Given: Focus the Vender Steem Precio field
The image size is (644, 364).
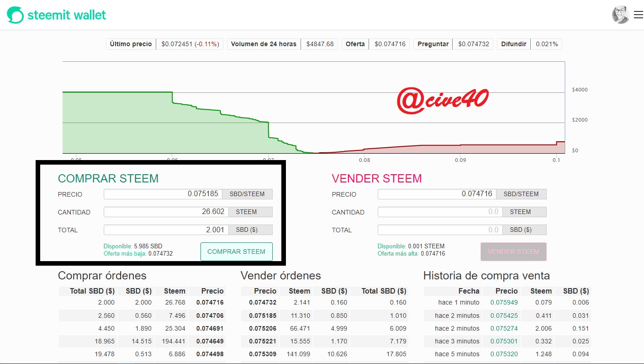Looking at the screenshot, I should click(437, 194).
